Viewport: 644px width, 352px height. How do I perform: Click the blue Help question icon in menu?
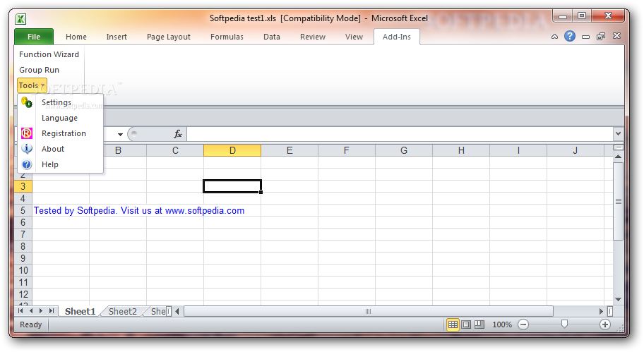27,164
